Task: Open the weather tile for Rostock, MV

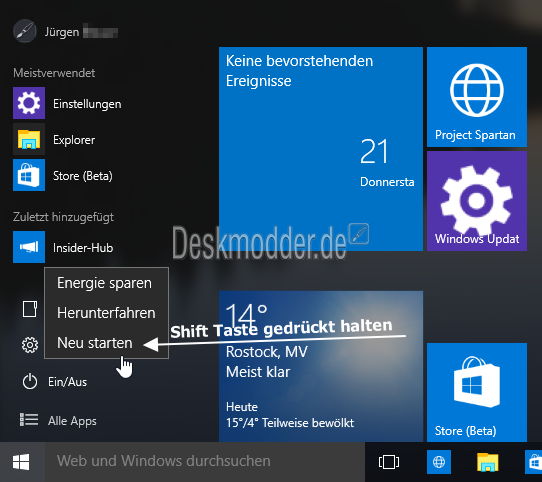Action: coord(321,367)
